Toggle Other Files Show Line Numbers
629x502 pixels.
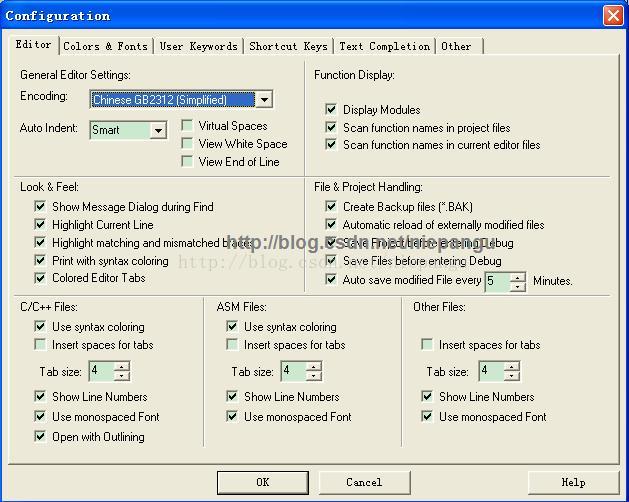coord(427,396)
